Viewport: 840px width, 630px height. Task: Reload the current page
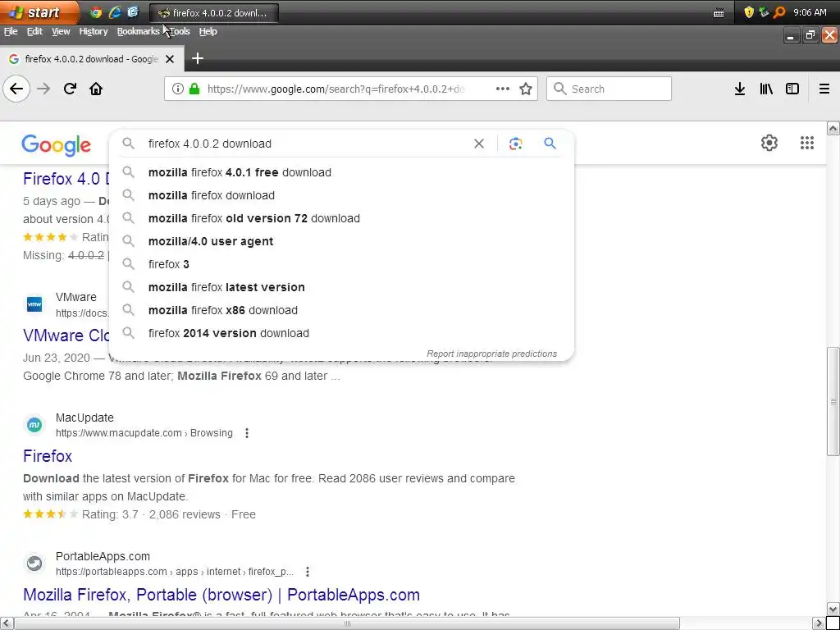tap(70, 89)
